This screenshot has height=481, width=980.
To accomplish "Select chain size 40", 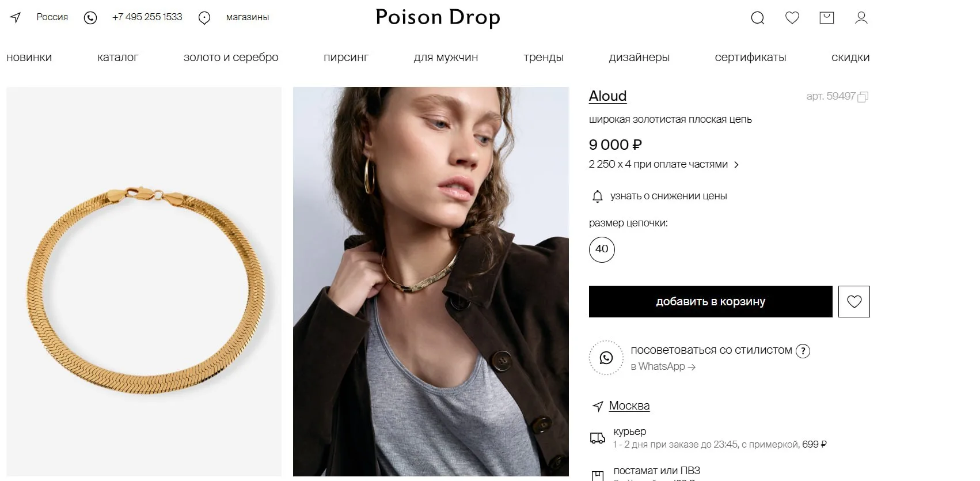I will tap(602, 249).
